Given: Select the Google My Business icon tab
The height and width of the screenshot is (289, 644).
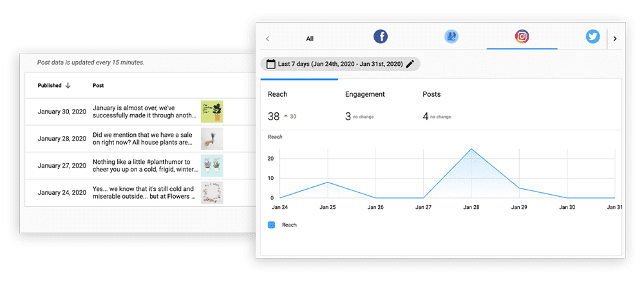Looking at the screenshot, I should tap(451, 37).
